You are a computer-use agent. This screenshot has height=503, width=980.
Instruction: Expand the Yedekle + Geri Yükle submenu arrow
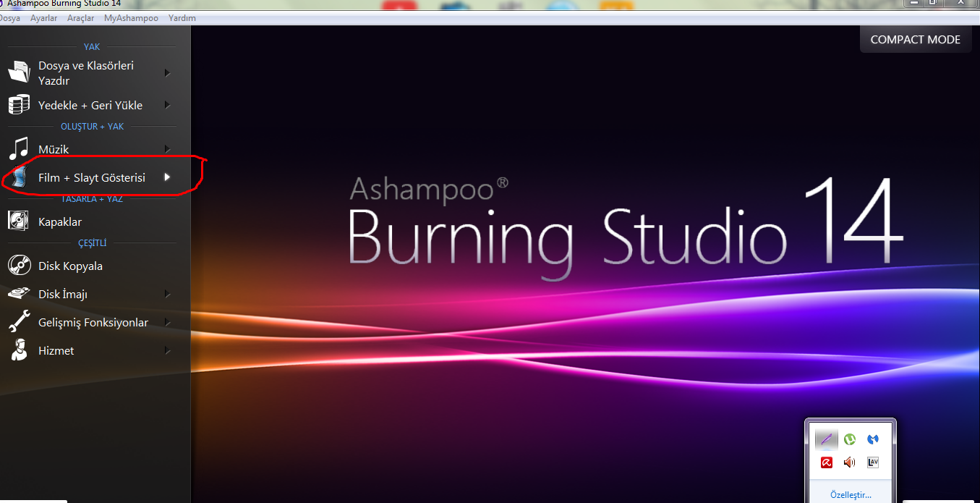click(167, 105)
